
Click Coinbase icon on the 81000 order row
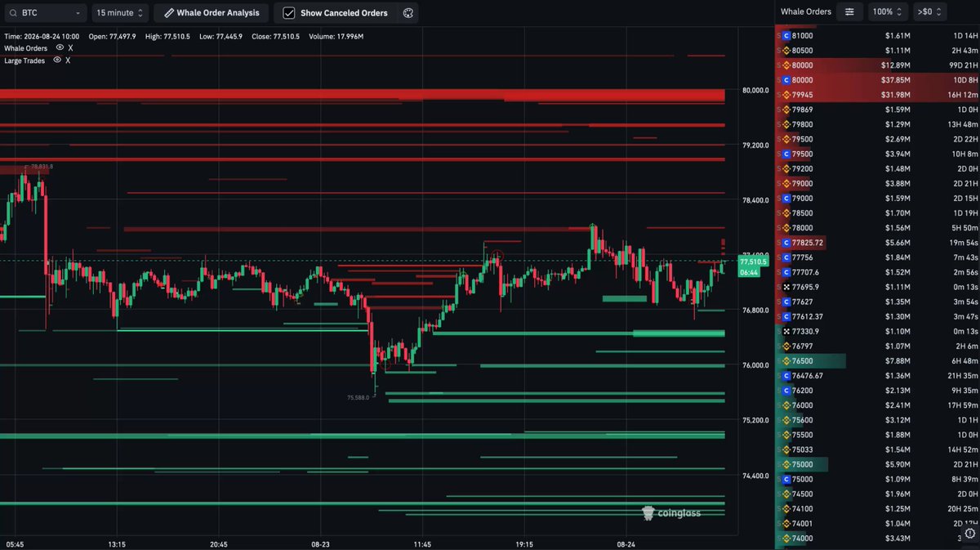[786, 36]
